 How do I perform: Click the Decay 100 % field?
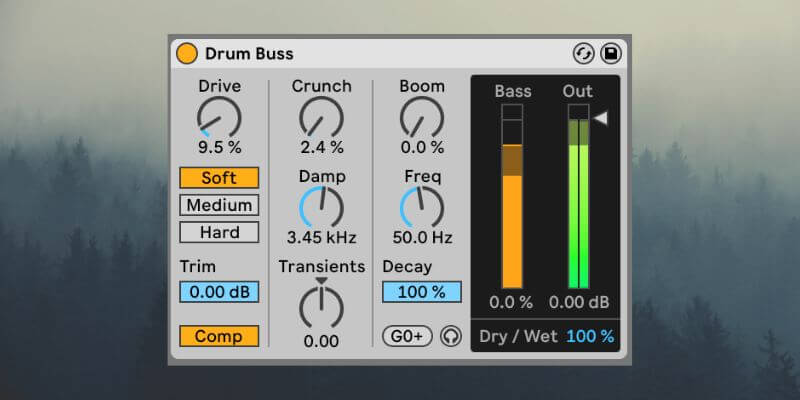tap(422, 292)
